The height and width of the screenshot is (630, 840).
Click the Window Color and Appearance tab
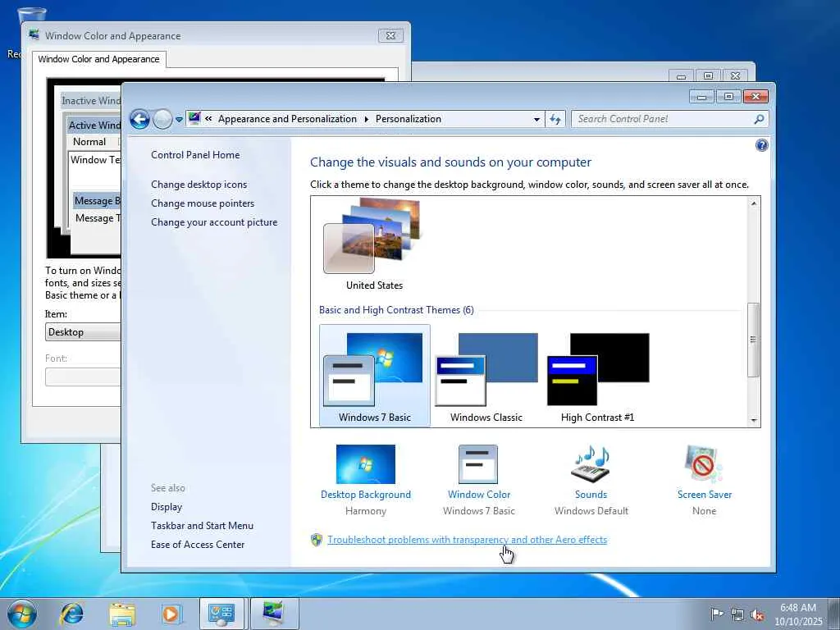[98, 59]
